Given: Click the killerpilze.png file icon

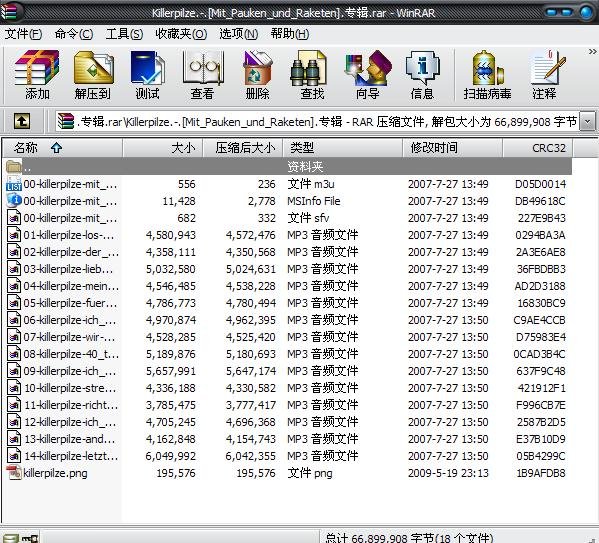Looking at the screenshot, I should pos(14,473).
